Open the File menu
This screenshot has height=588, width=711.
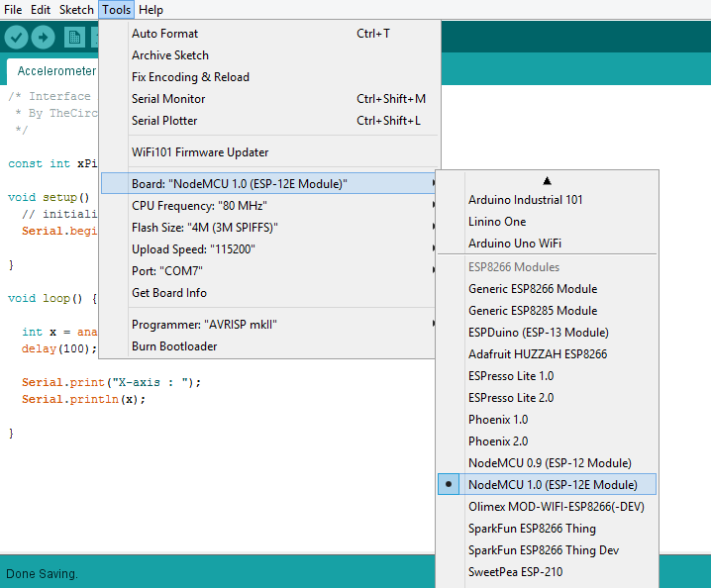coord(13,10)
